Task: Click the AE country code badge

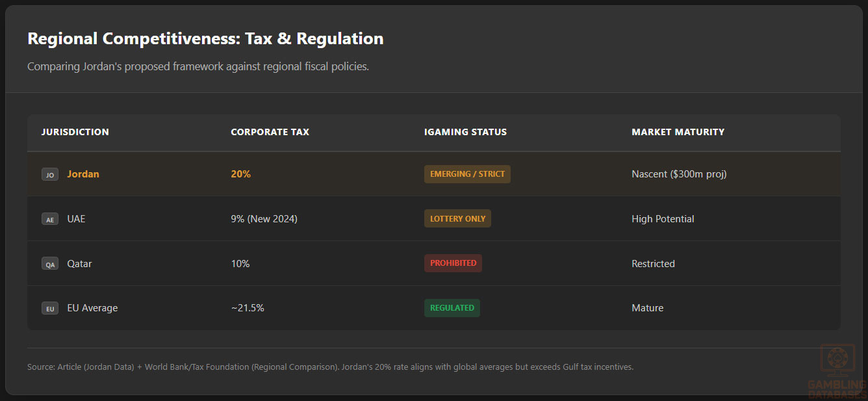Action: point(50,219)
